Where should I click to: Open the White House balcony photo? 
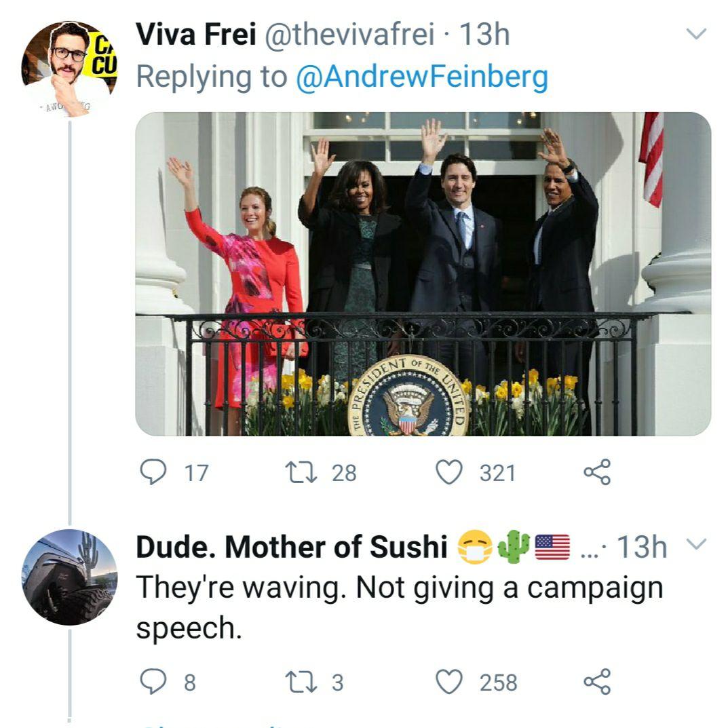pos(423,273)
